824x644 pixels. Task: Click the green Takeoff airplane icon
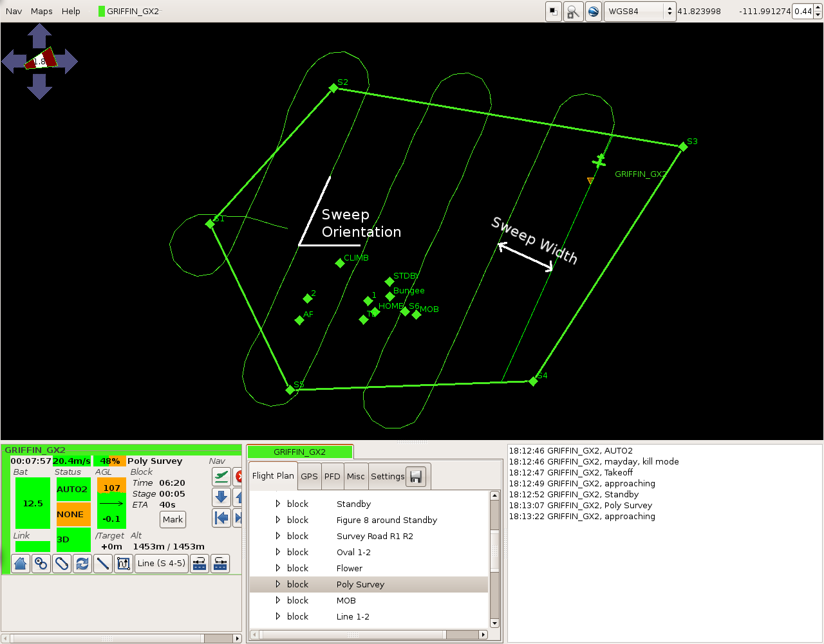[x=221, y=477]
